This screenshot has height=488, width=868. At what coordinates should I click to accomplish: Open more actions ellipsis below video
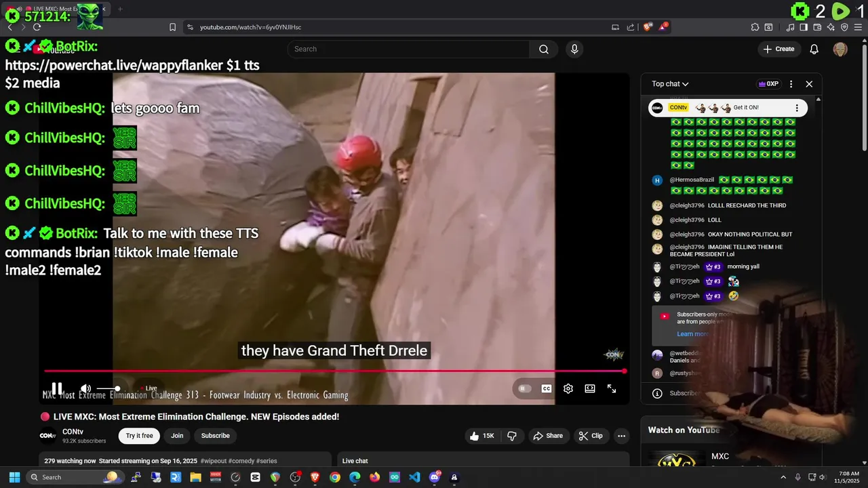(x=621, y=436)
